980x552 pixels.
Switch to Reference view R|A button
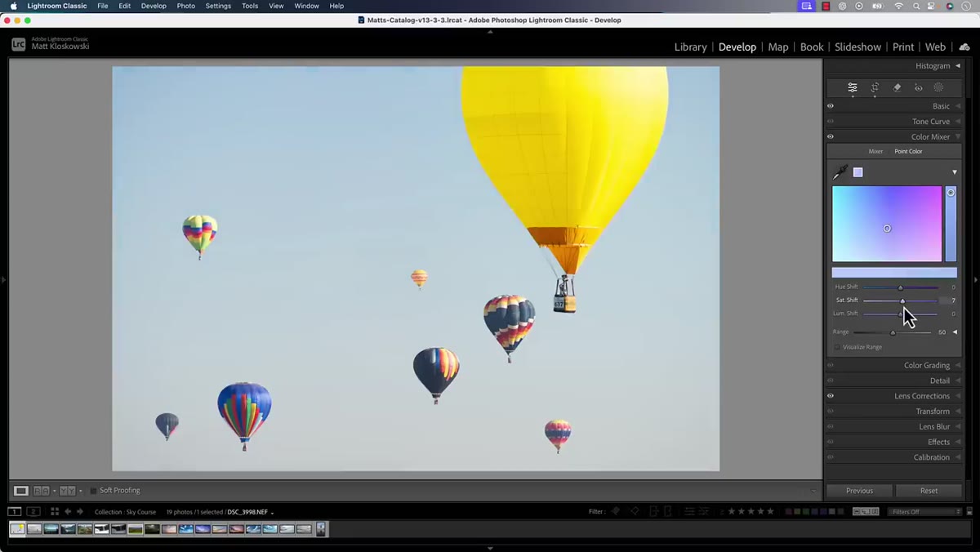coord(41,491)
